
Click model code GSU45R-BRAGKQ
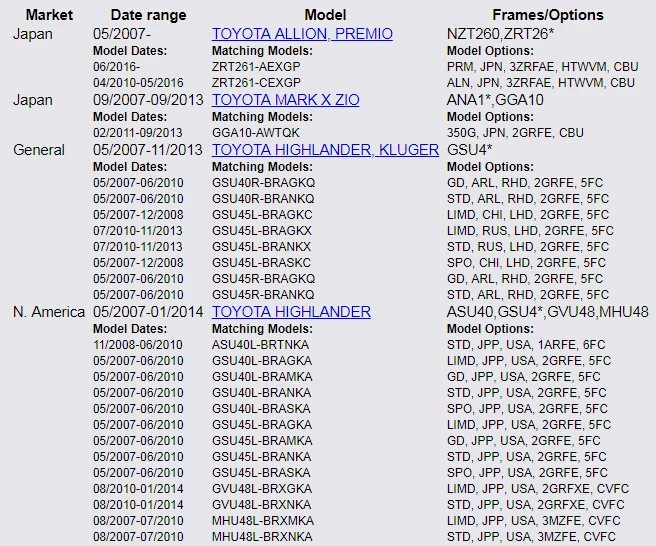pos(263,279)
